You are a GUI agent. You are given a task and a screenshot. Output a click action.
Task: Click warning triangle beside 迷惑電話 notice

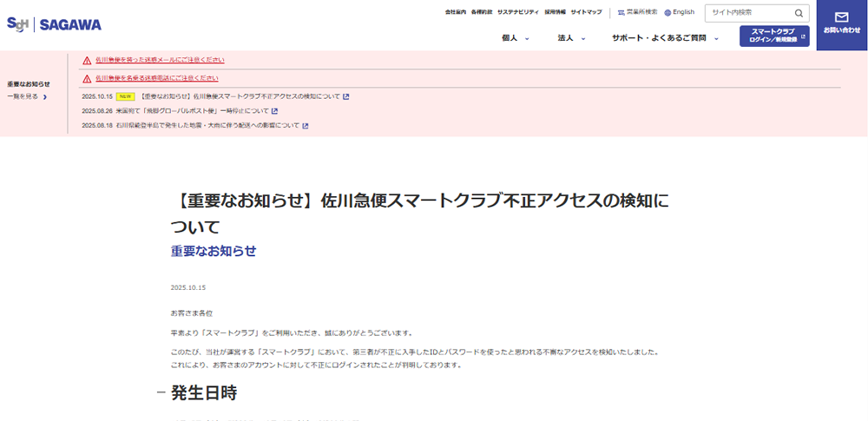tap(87, 78)
